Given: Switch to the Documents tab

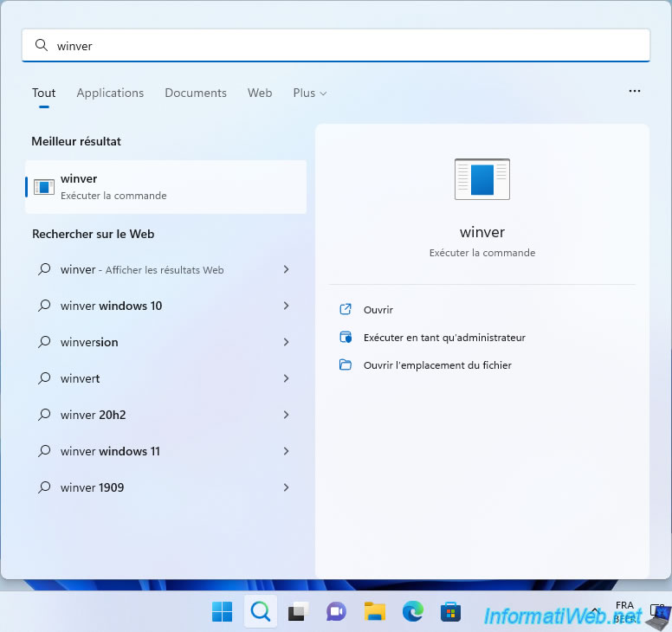Looking at the screenshot, I should coord(196,93).
